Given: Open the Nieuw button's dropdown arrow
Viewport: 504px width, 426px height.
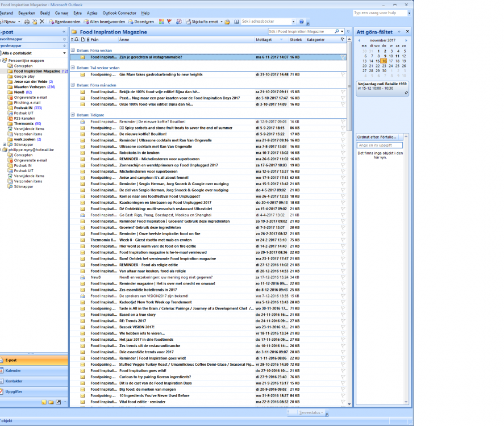Looking at the screenshot, I should point(19,21).
